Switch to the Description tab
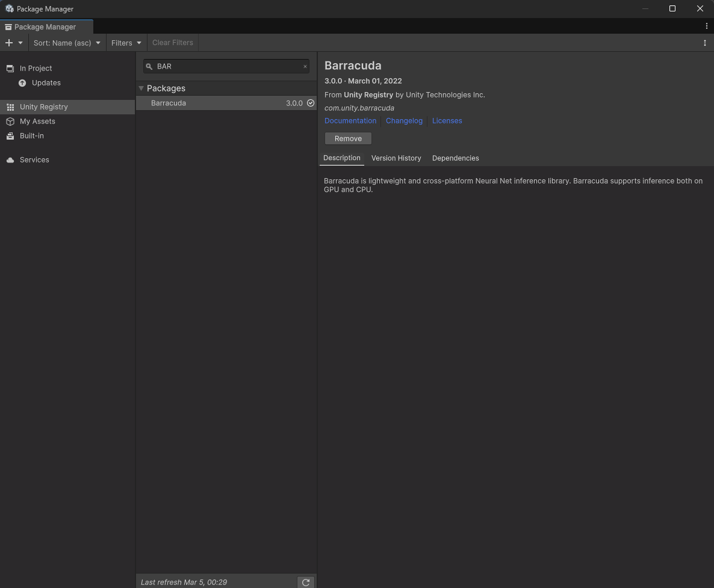The width and height of the screenshot is (714, 588). [x=341, y=158]
